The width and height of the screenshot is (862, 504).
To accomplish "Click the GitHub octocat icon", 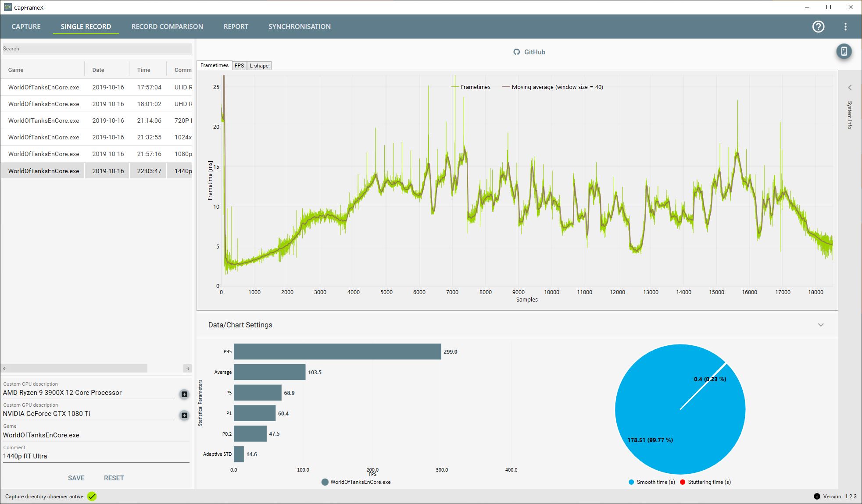I will click(x=517, y=52).
